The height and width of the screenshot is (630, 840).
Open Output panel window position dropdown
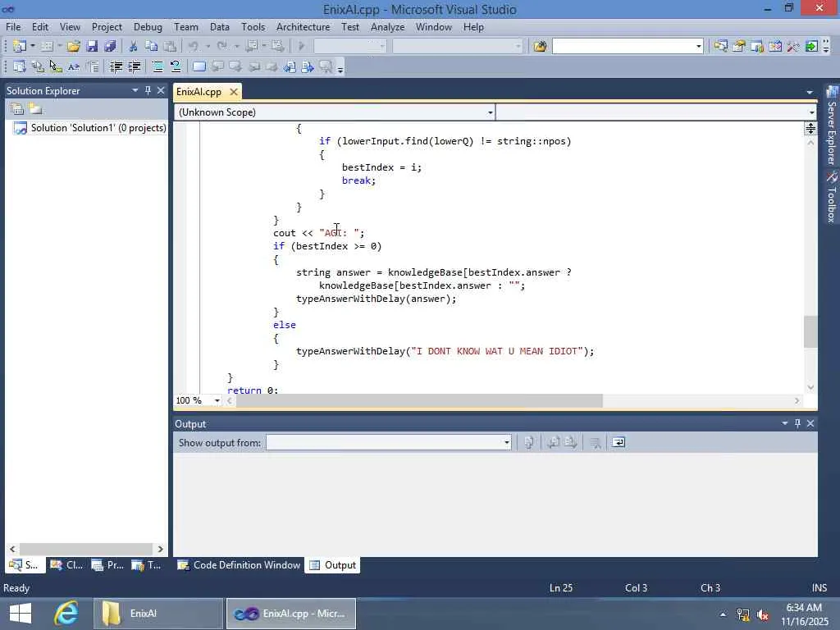click(x=784, y=423)
